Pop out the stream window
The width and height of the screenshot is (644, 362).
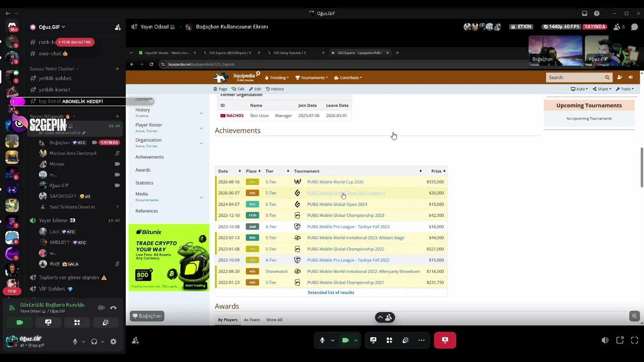pyautogui.click(x=620, y=340)
